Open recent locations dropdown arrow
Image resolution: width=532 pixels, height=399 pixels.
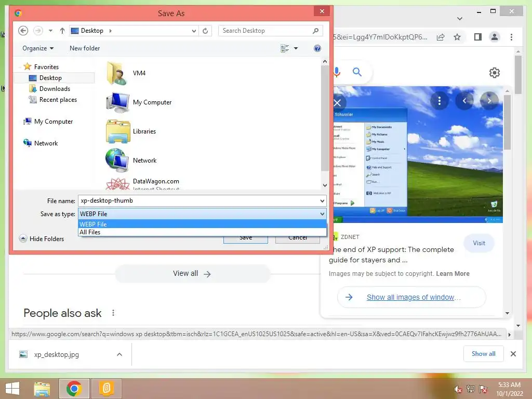click(50, 31)
